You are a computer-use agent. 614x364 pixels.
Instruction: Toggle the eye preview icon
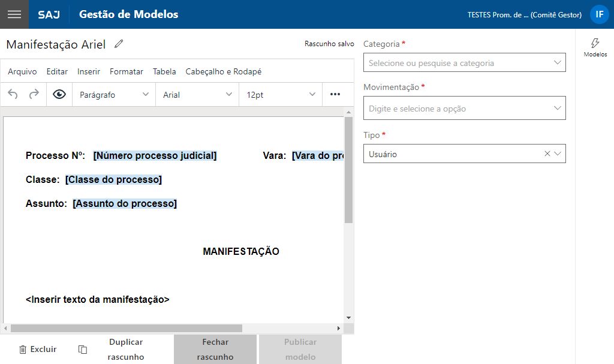pyautogui.click(x=59, y=94)
